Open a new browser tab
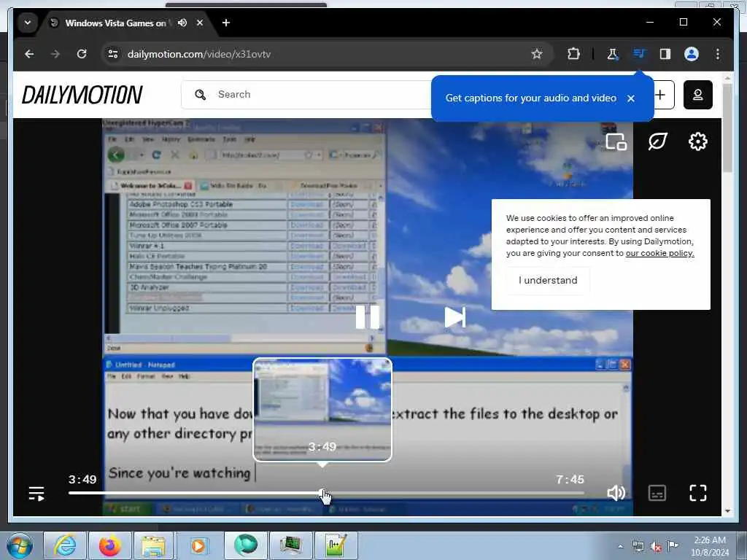This screenshot has width=747, height=560. 226,23
